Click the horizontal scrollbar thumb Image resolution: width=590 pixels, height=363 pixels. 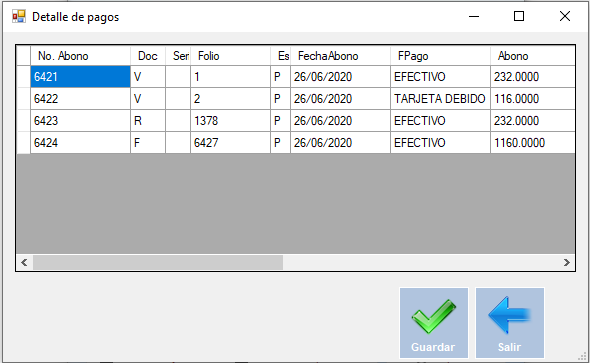pos(158,262)
